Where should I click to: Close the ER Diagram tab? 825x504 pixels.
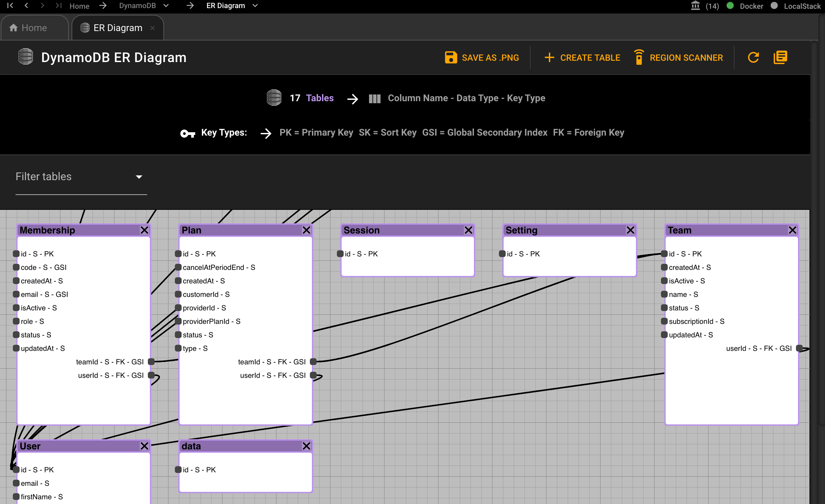(x=153, y=28)
